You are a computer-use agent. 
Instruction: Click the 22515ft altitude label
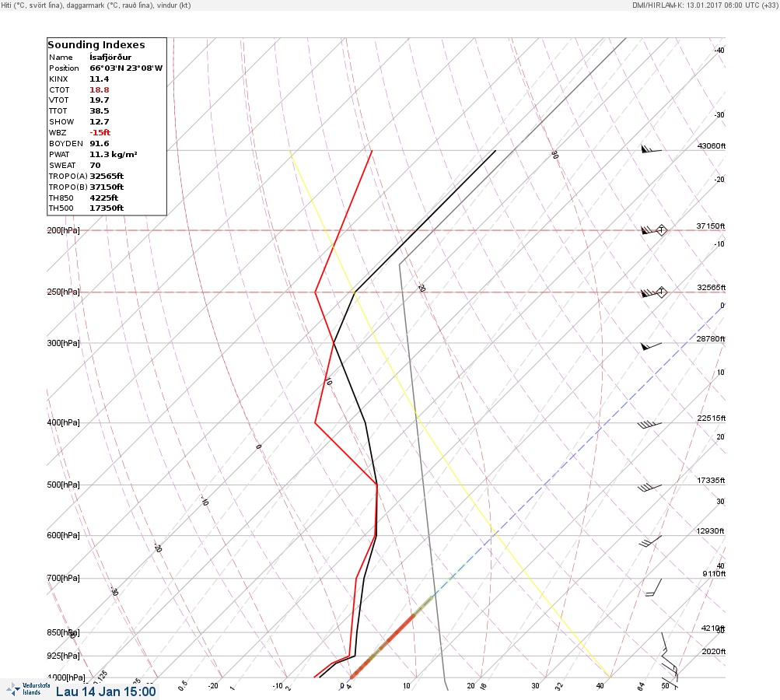[x=712, y=418]
